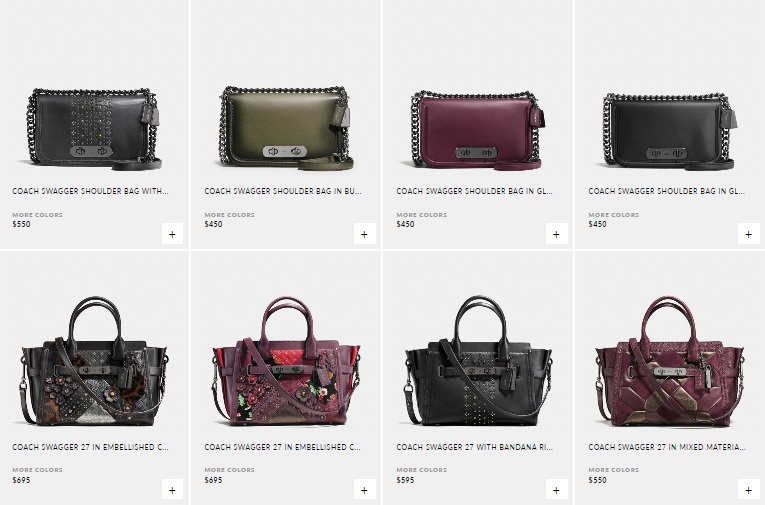The height and width of the screenshot is (505, 765).
Task: Click plus icon on burgundy floral Swagger 27
Action: [x=364, y=490]
